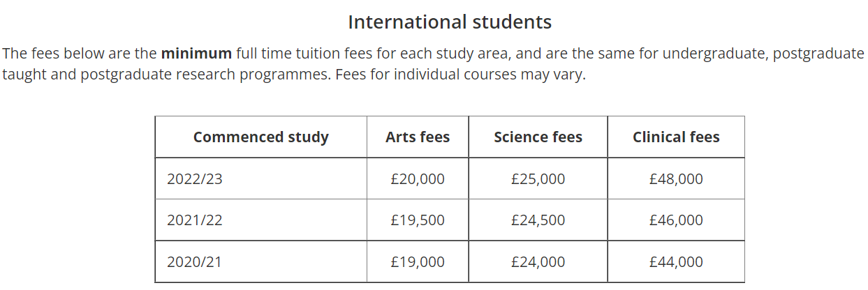
Task: Choose the £48,000 clinical fee cell
Action: [676, 179]
